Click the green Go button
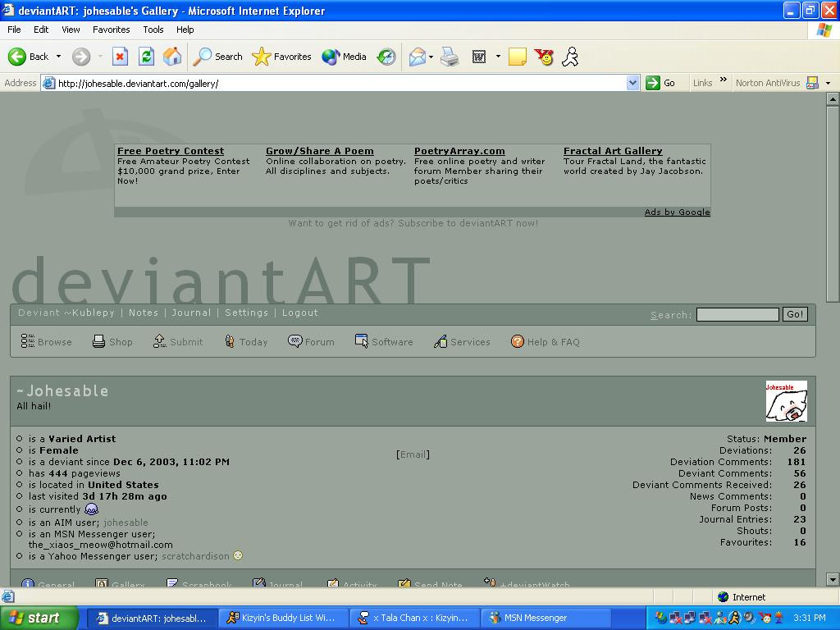 coord(660,83)
